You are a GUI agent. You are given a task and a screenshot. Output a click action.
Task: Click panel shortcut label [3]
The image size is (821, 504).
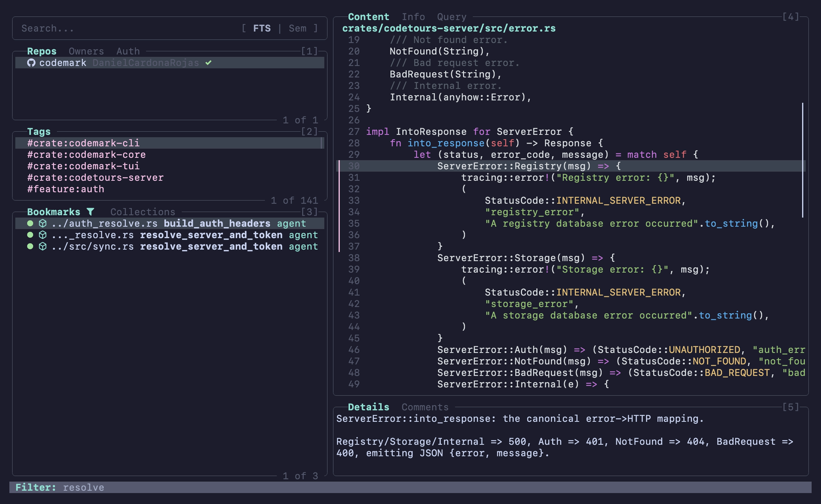click(309, 212)
